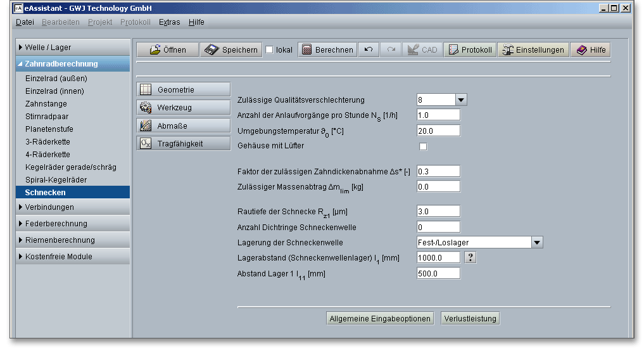Click the Öffnen folder icon button

pyautogui.click(x=168, y=50)
